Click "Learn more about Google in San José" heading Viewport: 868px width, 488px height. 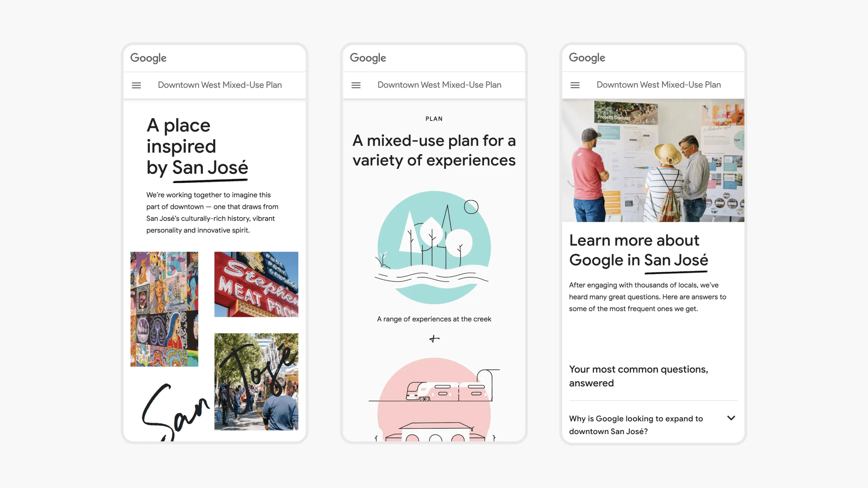639,250
